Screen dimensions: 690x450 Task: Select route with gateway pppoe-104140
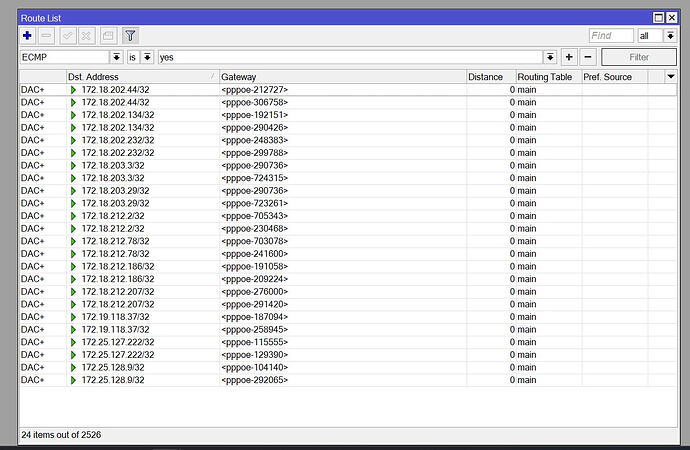[348, 368]
